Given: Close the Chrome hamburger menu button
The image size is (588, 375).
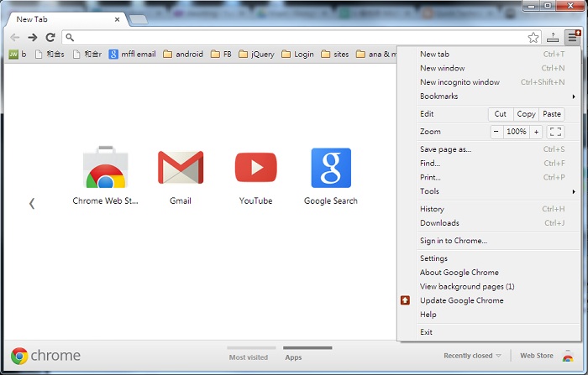Looking at the screenshot, I should (x=573, y=37).
